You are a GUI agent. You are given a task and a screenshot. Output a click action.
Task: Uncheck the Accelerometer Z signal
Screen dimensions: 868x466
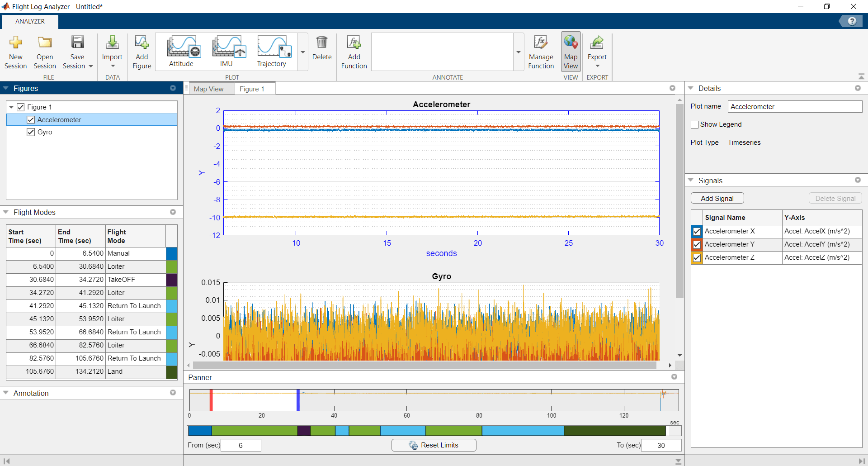tap(697, 258)
